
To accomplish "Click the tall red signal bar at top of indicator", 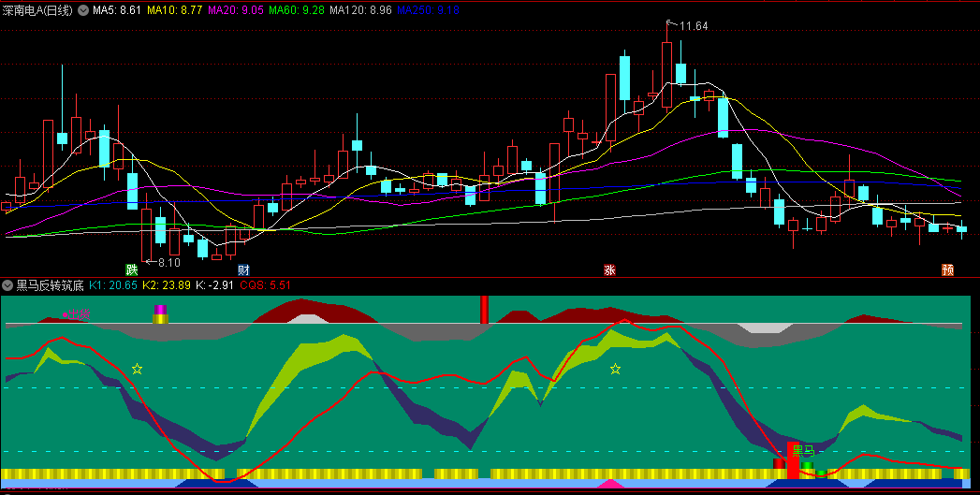I will [484, 310].
